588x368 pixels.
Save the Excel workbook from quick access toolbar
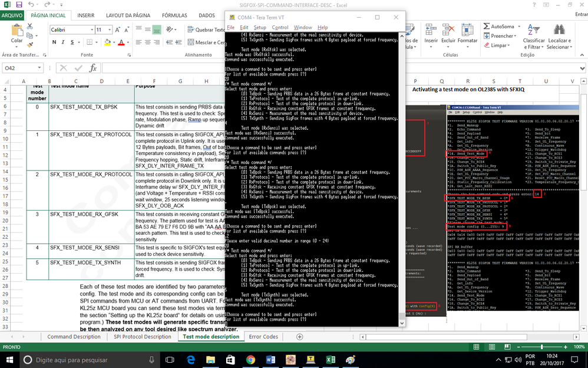click(x=19, y=5)
